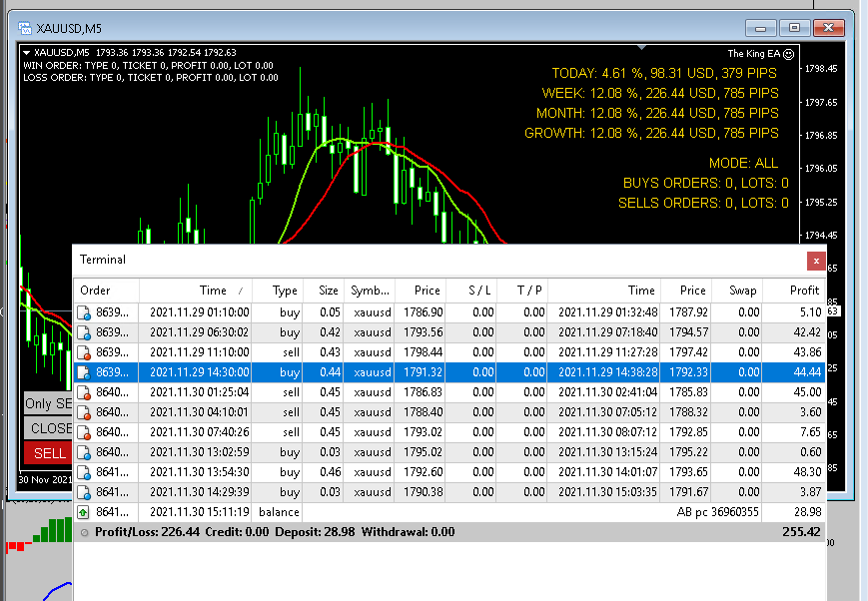Click the buy order icon at 2021.11.29 06:30:02
Image resolution: width=868 pixels, height=601 pixels.
coord(84,332)
